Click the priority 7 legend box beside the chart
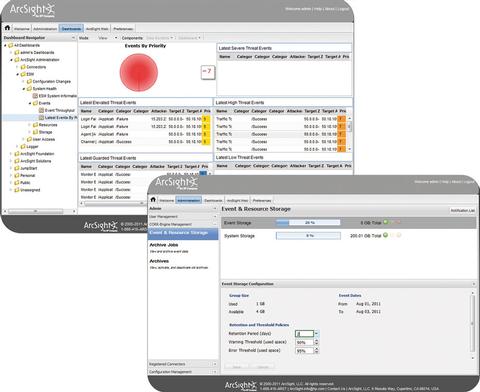480x392 pixels. [207, 72]
